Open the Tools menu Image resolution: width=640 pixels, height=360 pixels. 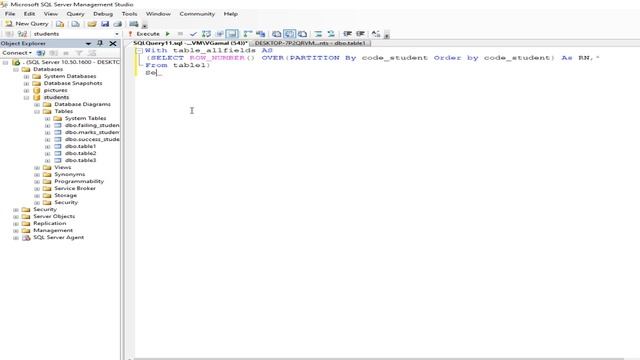(129, 14)
